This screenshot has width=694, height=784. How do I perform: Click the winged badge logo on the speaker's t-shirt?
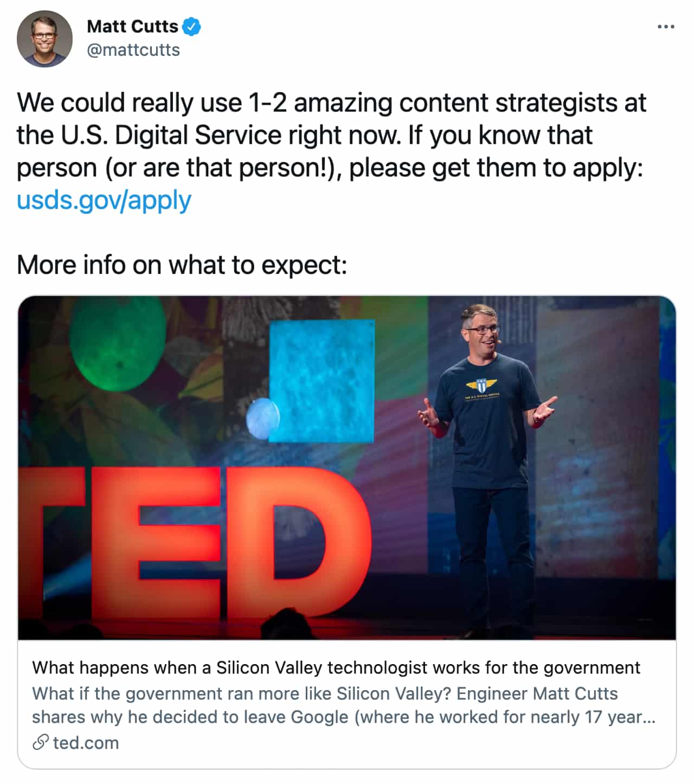tap(480, 387)
